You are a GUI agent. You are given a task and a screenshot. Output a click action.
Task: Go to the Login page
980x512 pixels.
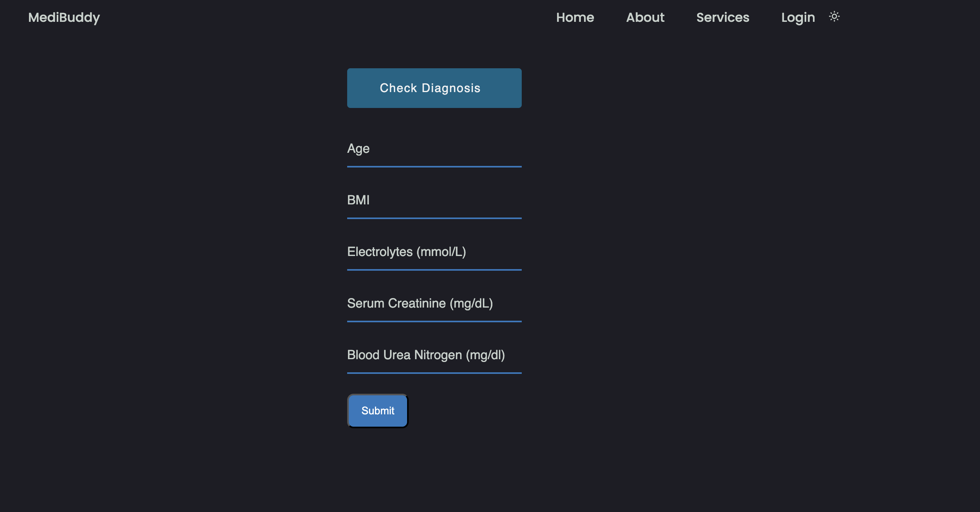click(797, 17)
